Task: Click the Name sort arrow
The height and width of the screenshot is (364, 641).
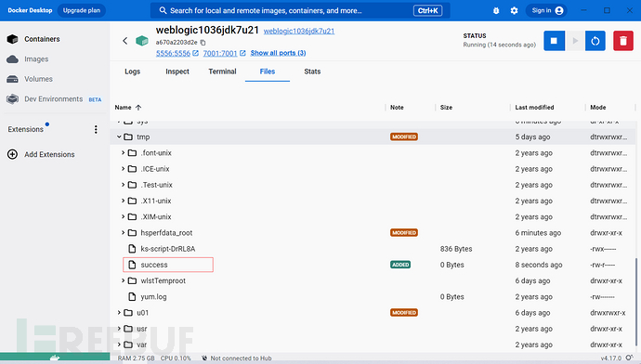Action: pyautogui.click(x=138, y=108)
